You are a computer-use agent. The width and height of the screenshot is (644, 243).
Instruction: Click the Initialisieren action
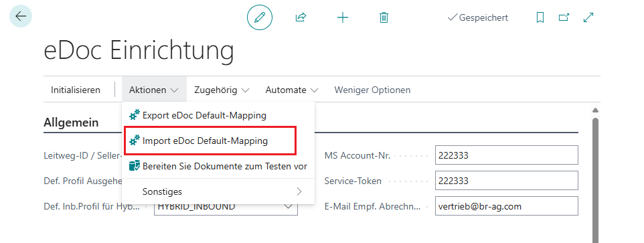click(x=76, y=90)
